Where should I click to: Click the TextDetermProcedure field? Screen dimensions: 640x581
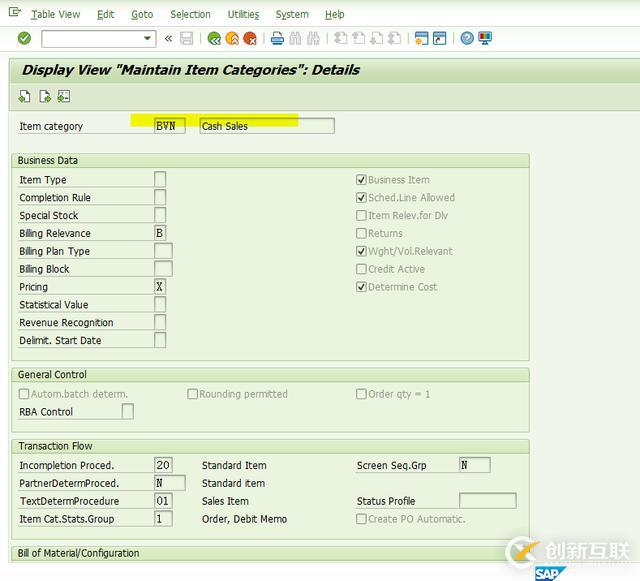(x=163, y=501)
